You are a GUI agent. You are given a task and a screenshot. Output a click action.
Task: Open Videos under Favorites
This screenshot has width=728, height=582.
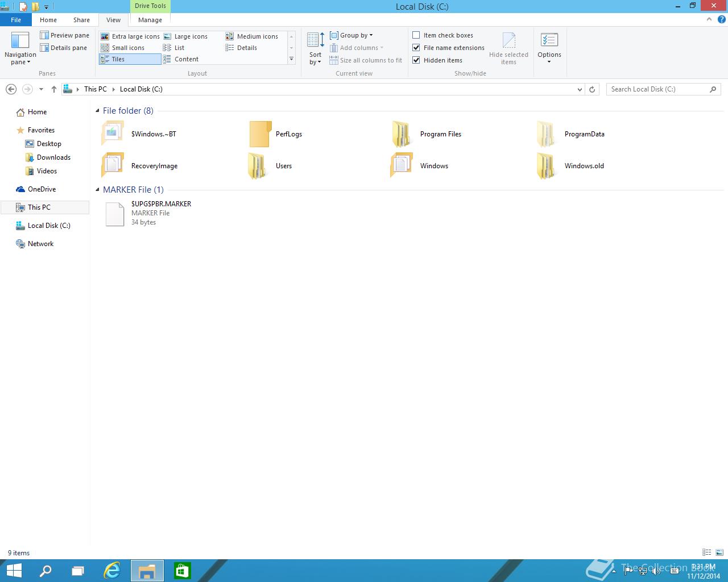[47, 171]
